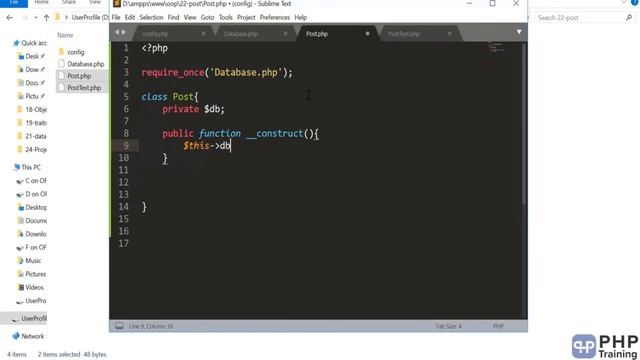Open the View menu in Sublime Text
640x360 pixels.
click(x=190, y=18)
